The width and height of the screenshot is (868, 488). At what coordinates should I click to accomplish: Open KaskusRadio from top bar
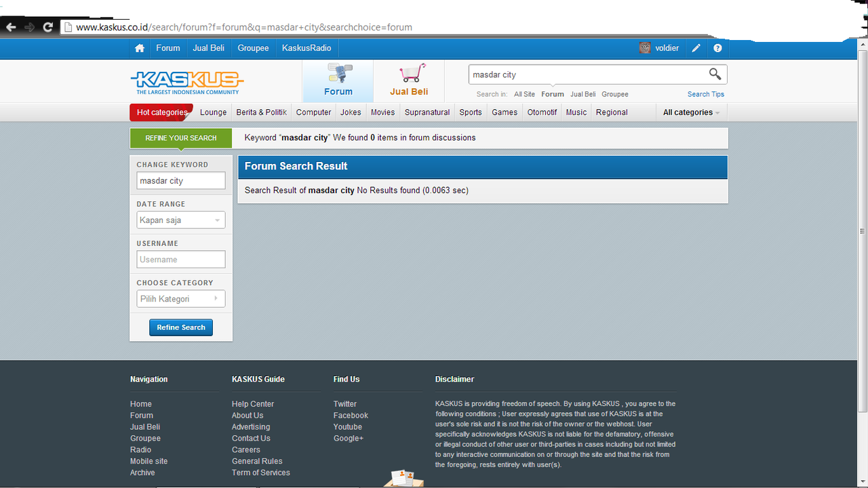point(307,48)
